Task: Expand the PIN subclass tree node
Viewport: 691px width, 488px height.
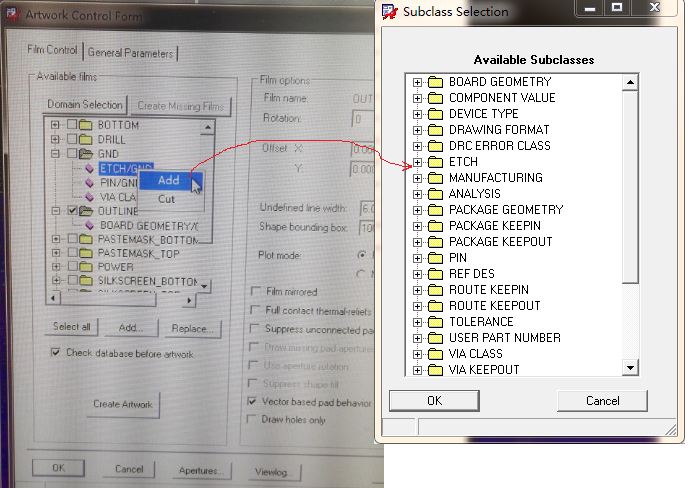Action: (418, 258)
